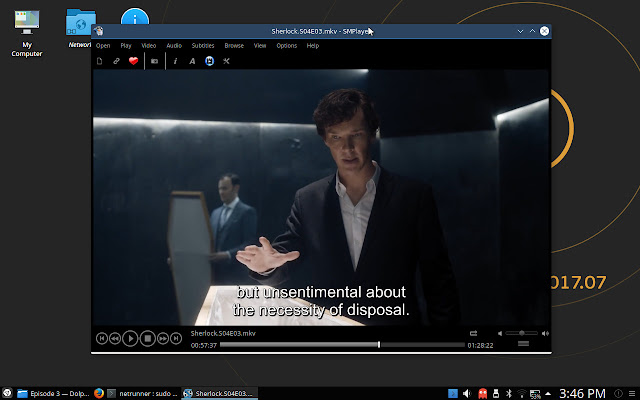This screenshot has width=640, height=400.
Task: Open Favorites with the red heart icon
Action: (x=133, y=61)
